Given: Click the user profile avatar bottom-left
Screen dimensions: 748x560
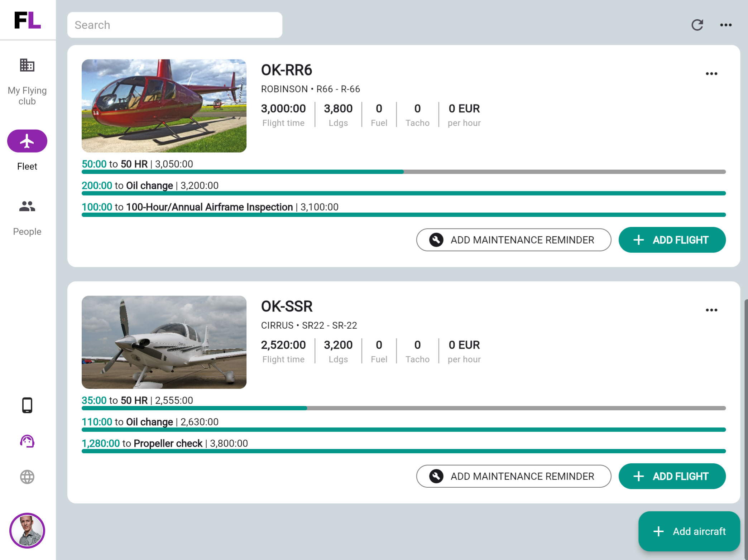Looking at the screenshot, I should pos(28,530).
